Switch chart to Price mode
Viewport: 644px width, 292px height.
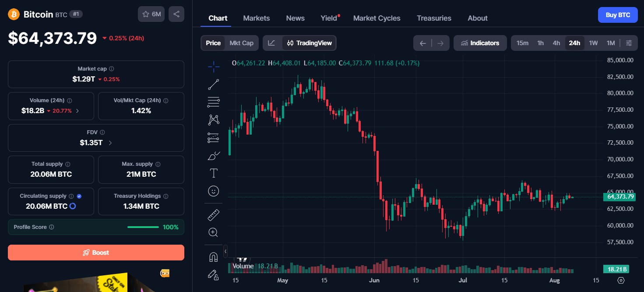pos(213,43)
